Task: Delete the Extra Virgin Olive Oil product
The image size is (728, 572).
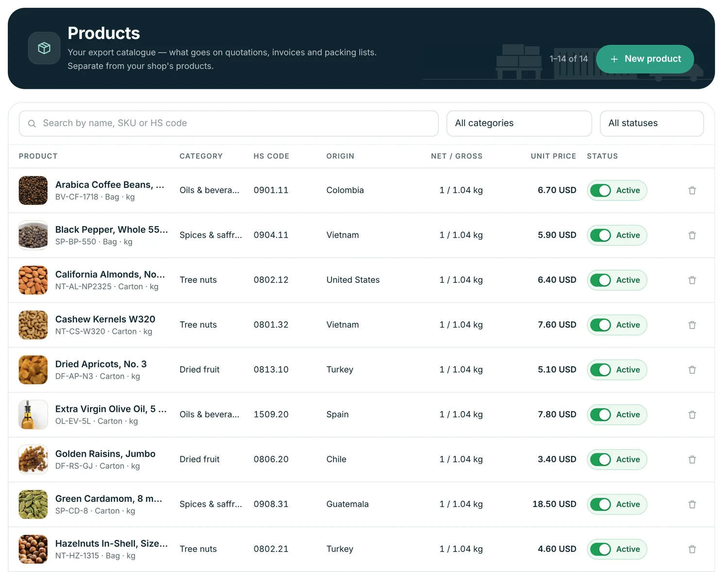Action: 692,415
